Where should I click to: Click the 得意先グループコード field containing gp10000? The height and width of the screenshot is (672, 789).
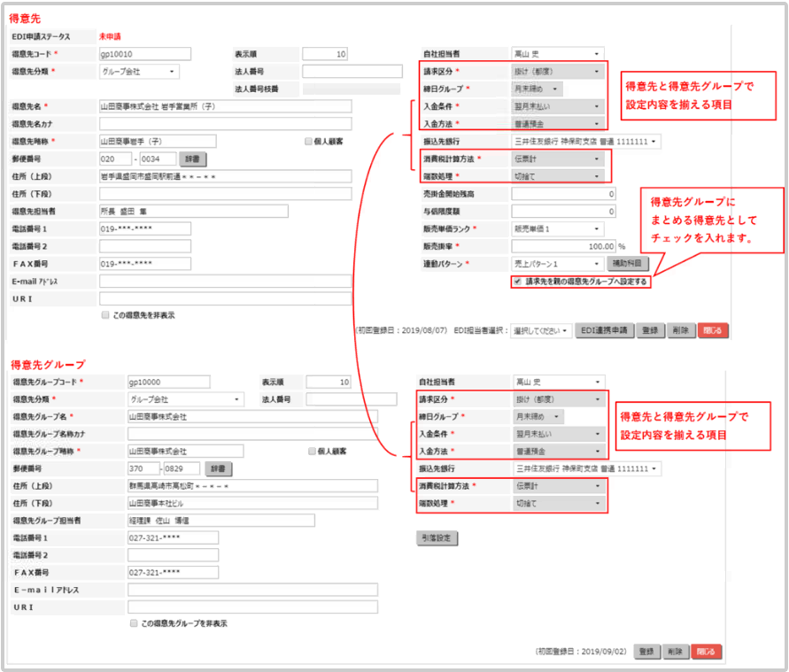pyautogui.click(x=168, y=382)
